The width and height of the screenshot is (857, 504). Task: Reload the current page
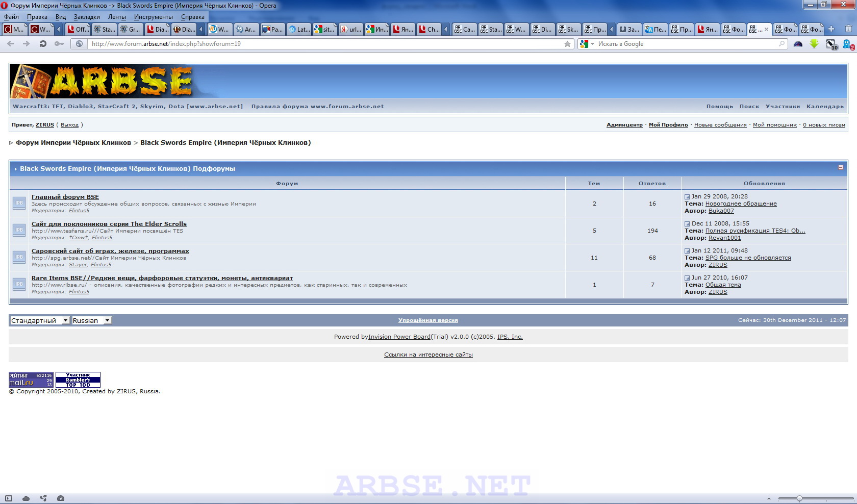click(x=43, y=44)
